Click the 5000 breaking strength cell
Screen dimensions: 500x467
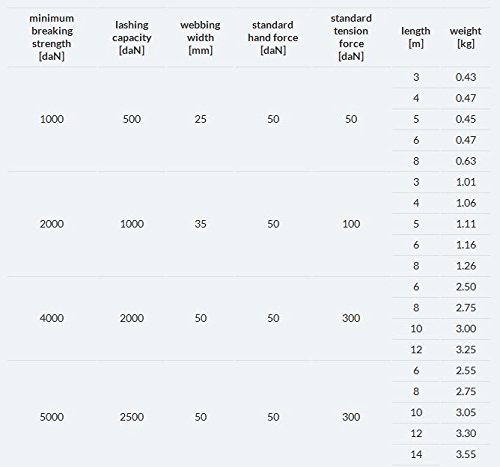click(x=52, y=417)
